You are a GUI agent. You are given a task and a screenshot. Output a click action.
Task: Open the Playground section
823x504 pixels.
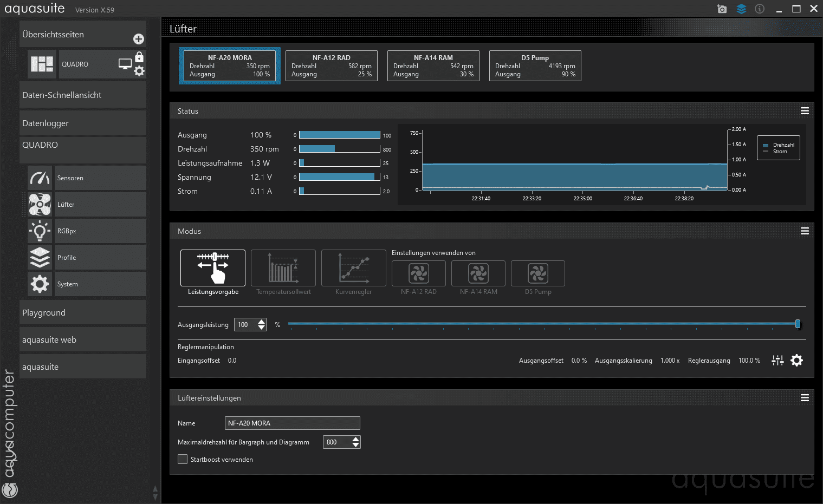coord(83,313)
